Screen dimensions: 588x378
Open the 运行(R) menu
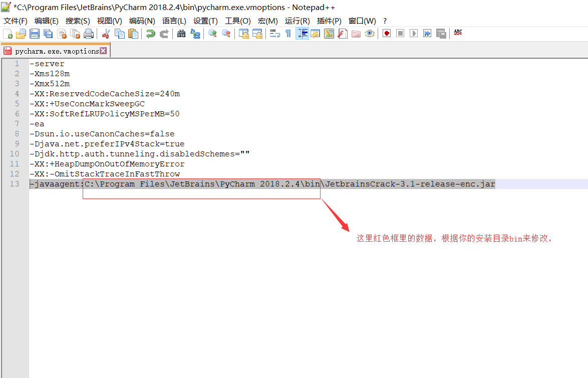coord(298,21)
